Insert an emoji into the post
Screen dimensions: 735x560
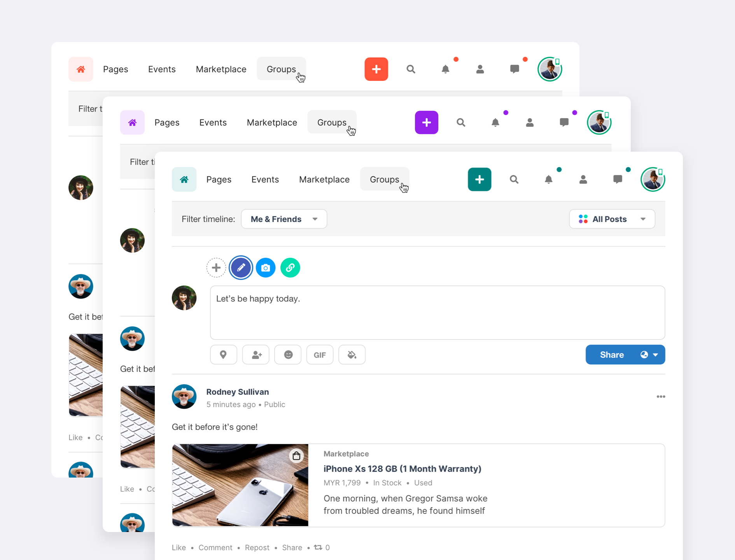coord(288,355)
